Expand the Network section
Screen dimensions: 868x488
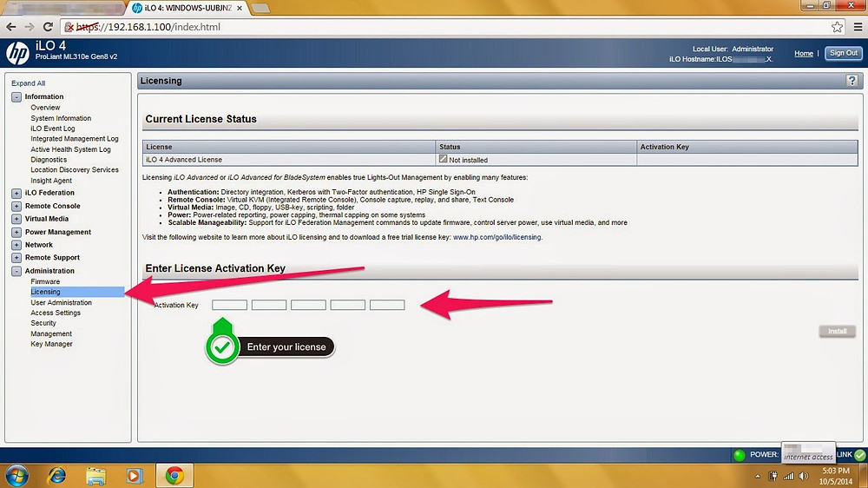(x=16, y=245)
